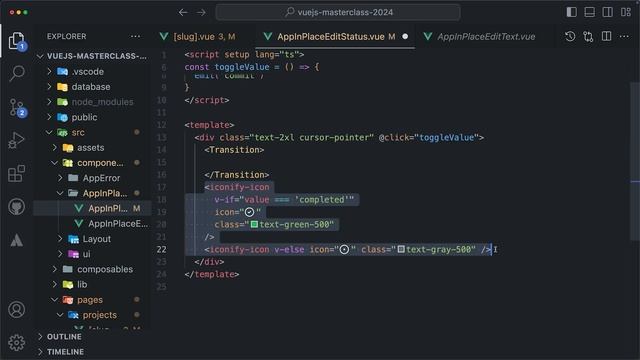The height and width of the screenshot is (360, 640).
Task: Expand the database folder
Action: tap(92, 87)
